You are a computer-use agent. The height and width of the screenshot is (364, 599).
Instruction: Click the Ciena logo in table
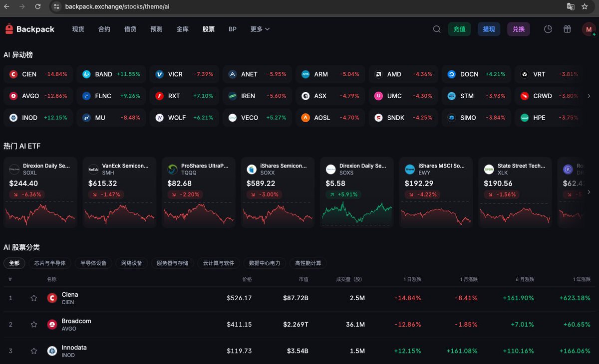(52, 298)
